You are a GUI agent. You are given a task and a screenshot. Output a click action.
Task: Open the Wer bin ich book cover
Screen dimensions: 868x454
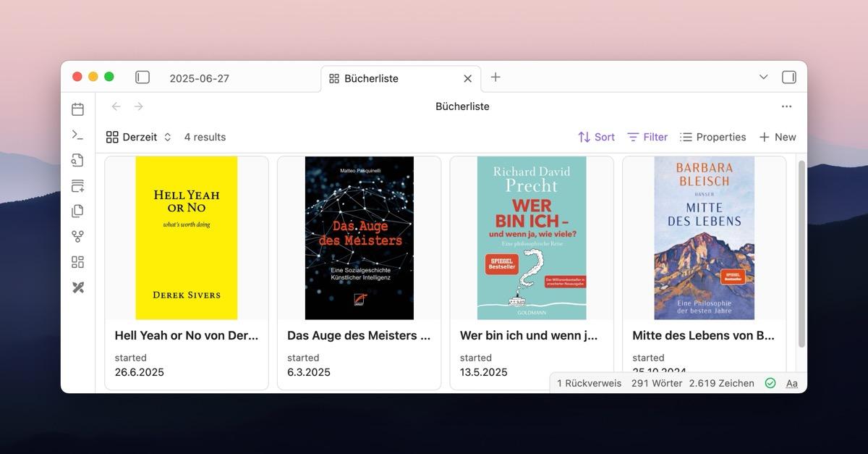532,238
